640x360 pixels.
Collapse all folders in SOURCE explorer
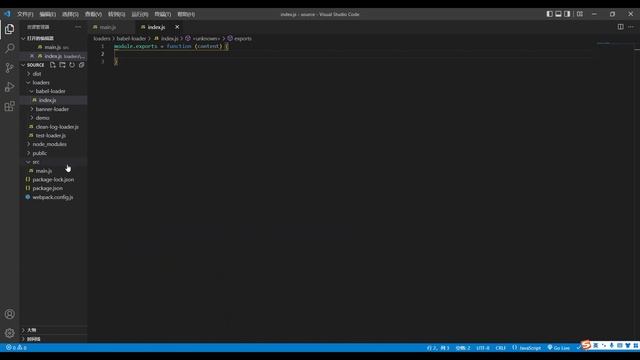pos(82,65)
